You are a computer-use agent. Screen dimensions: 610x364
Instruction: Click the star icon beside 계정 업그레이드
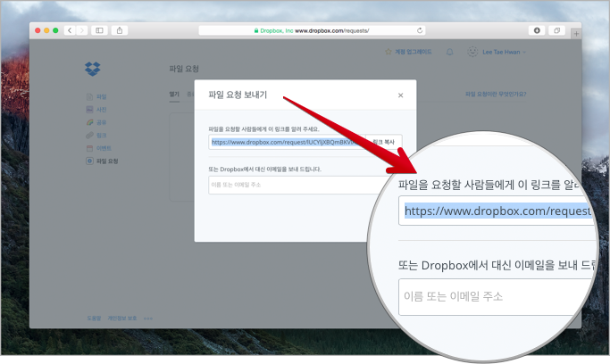pyautogui.click(x=389, y=52)
